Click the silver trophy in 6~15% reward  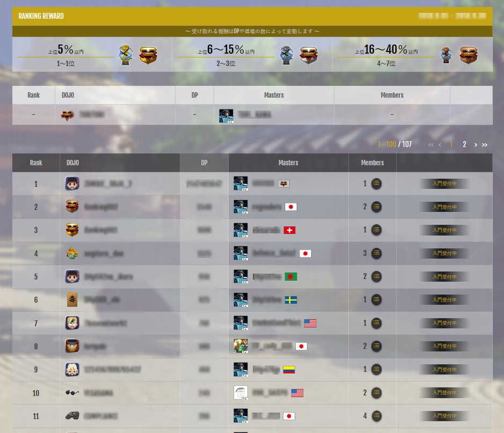coord(286,55)
